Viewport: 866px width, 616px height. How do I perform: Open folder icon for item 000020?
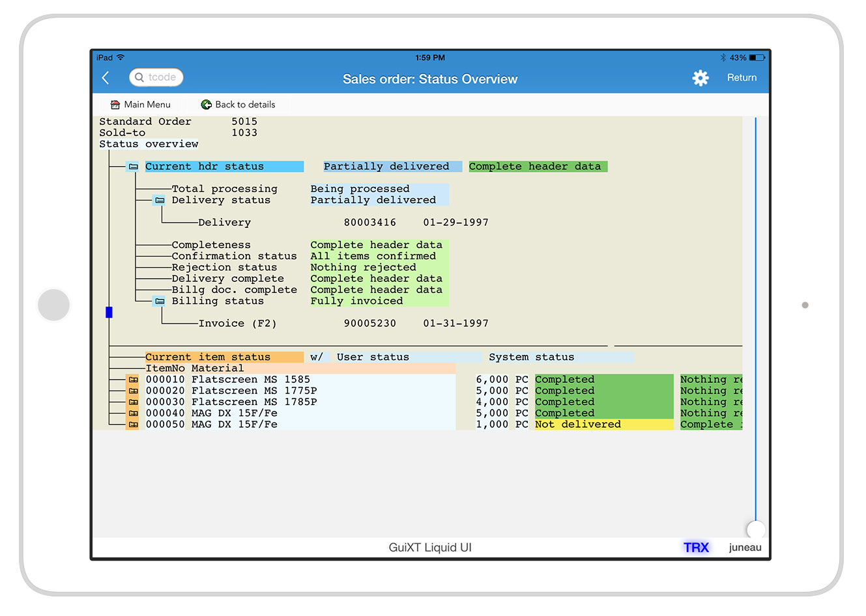coord(133,391)
